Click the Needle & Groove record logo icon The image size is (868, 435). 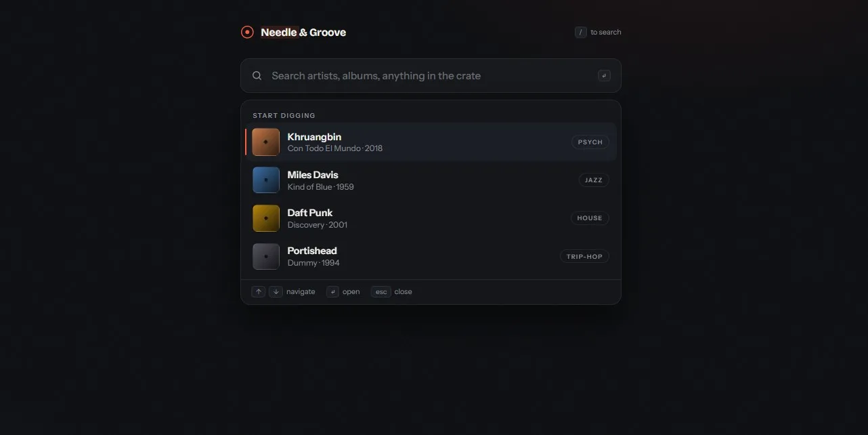[x=247, y=32]
